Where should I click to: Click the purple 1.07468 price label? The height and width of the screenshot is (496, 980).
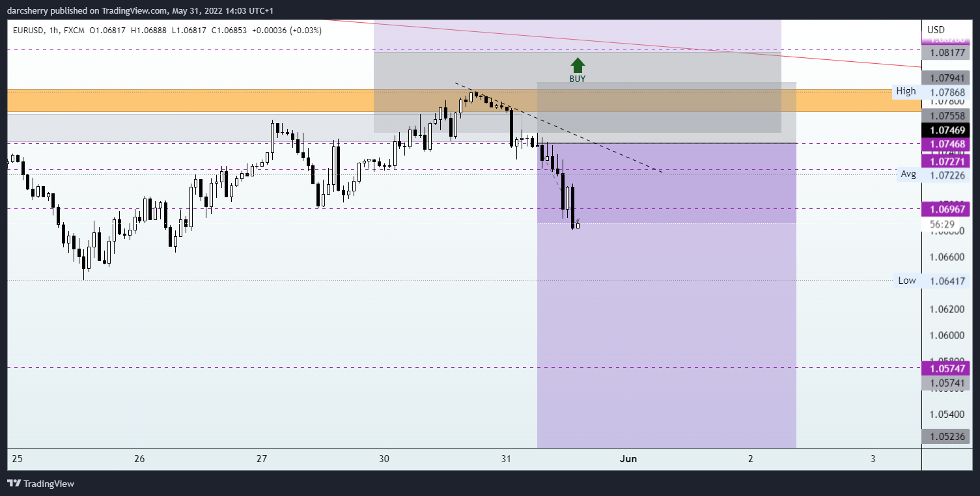pyautogui.click(x=947, y=143)
